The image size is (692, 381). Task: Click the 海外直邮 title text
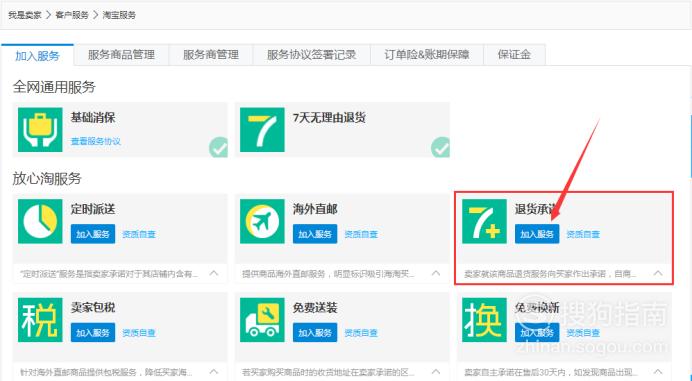click(x=315, y=209)
